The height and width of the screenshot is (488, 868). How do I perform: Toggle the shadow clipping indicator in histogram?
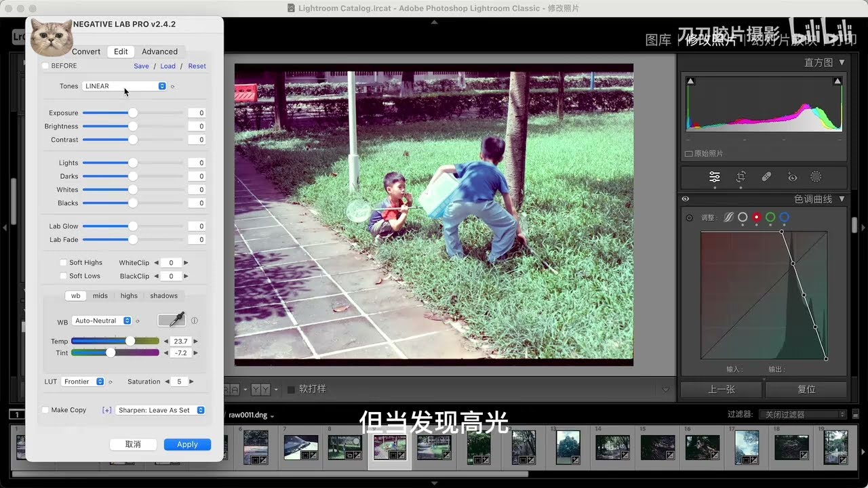(x=690, y=81)
